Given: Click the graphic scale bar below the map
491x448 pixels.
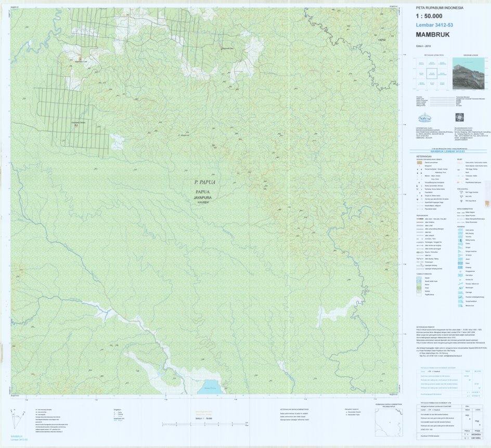Looking at the screenshot, I should click(x=205, y=424).
